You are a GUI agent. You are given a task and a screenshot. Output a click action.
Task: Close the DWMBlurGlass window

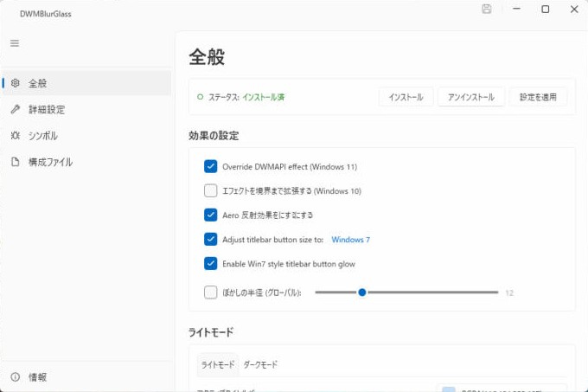[574, 9]
